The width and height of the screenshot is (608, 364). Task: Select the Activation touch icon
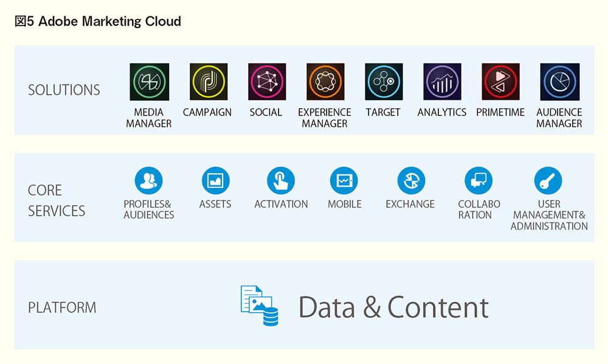click(x=281, y=180)
